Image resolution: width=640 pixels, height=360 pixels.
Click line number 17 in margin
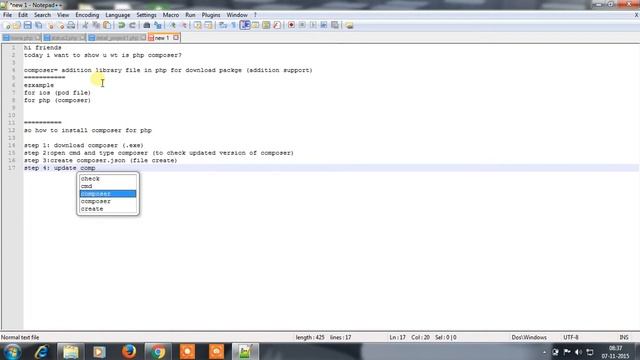(x=11, y=168)
